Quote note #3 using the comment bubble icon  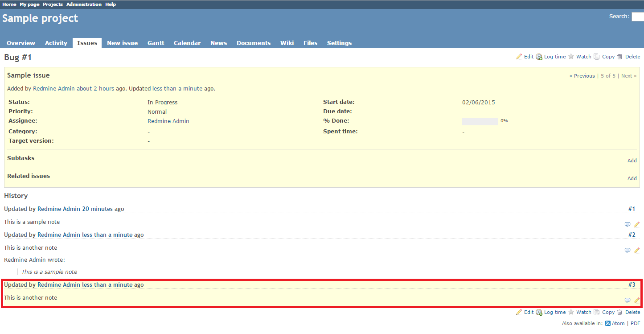coord(628,300)
